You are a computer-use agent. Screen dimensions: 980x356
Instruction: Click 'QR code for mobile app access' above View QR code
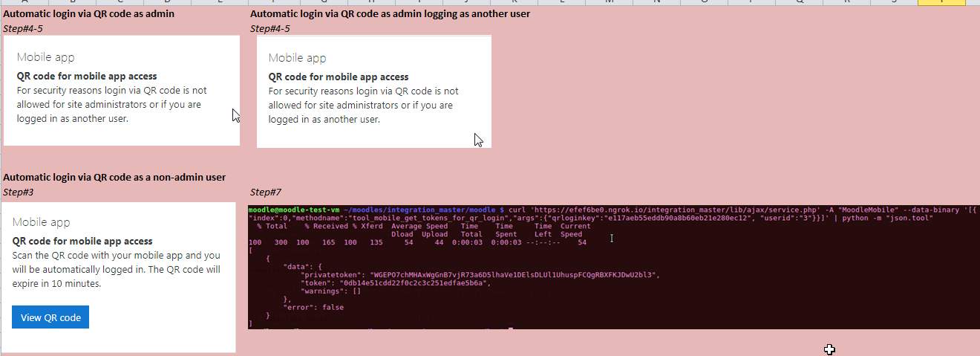(82, 241)
